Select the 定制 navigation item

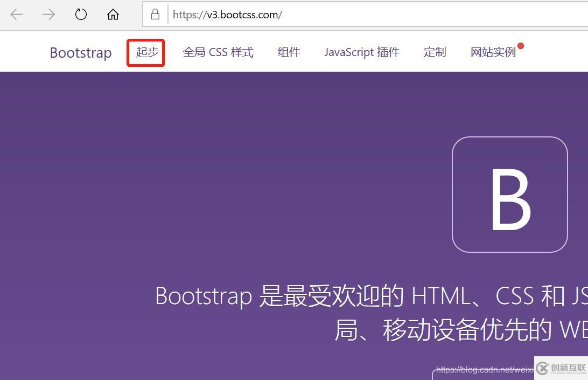point(435,52)
